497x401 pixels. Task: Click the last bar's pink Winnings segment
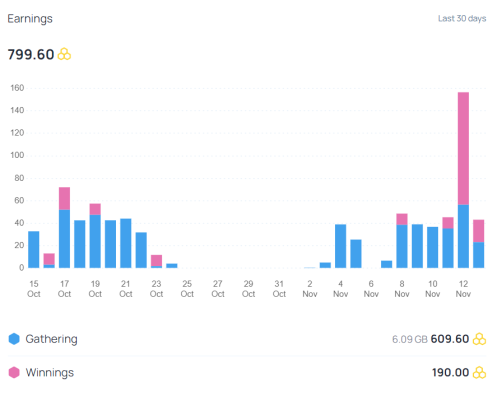479,231
